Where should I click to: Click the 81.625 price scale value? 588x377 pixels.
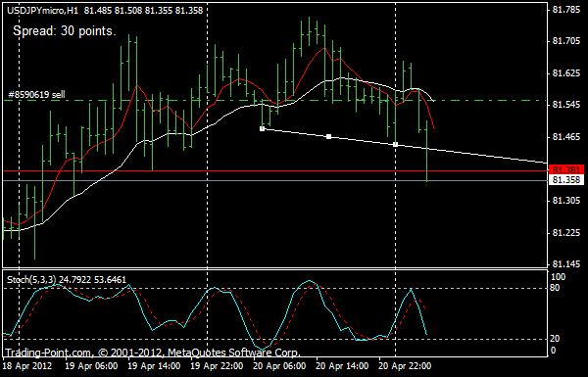coord(566,73)
